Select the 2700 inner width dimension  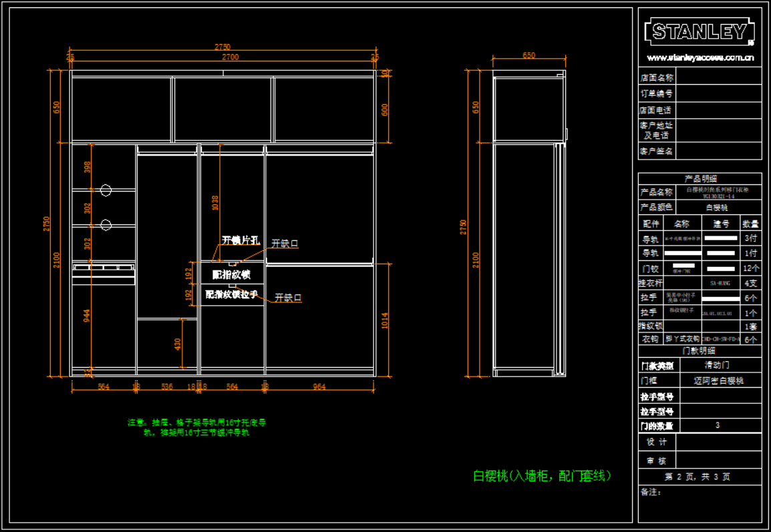pyautogui.click(x=230, y=57)
